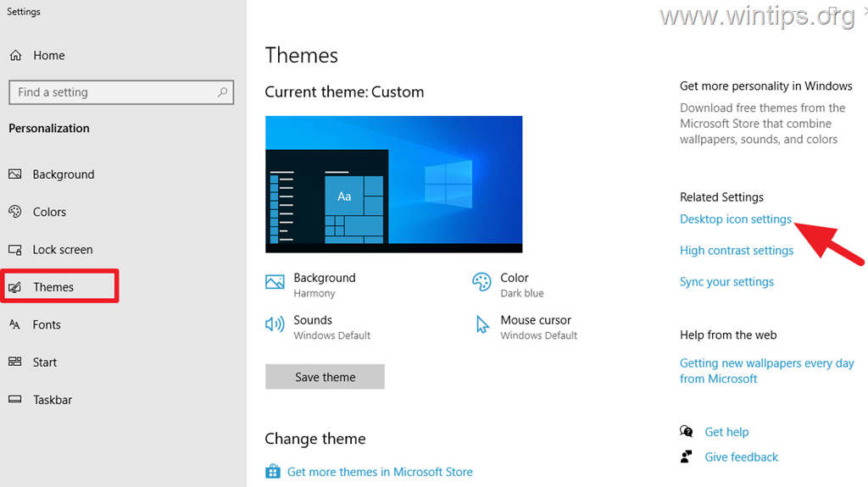
Task: Click the Sounds speaker icon
Action: point(275,324)
